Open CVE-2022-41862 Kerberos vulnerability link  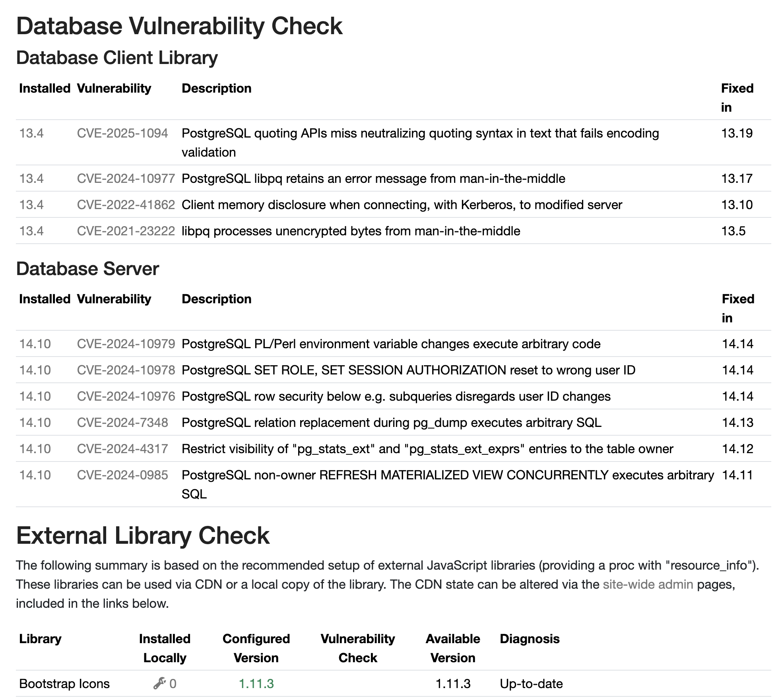pos(126,205)
